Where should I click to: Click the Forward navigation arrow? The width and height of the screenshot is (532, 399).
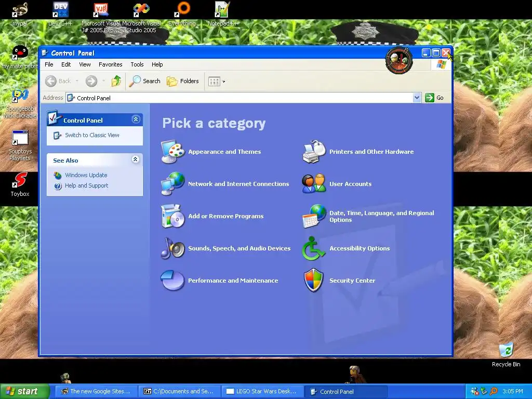point(91,81)
